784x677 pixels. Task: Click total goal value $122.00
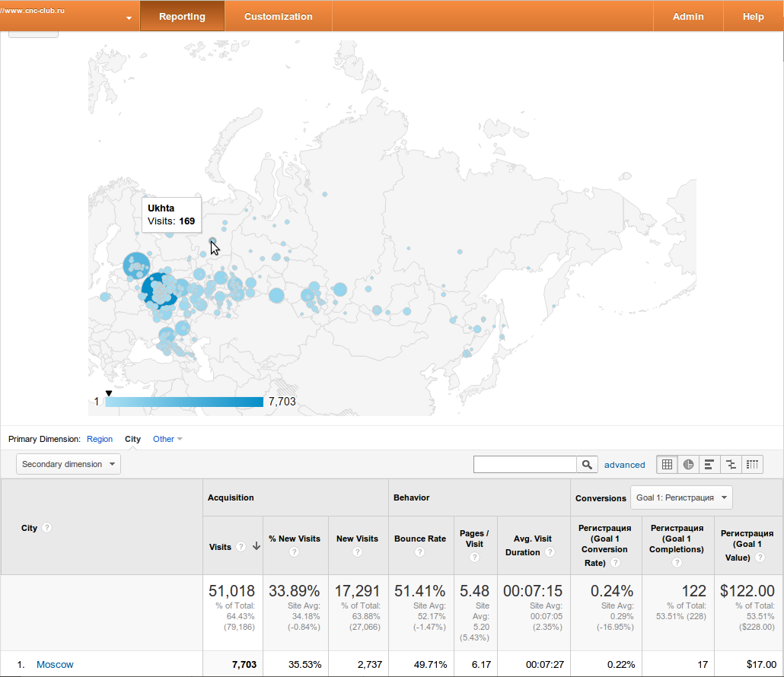click(x=747, y=590)
